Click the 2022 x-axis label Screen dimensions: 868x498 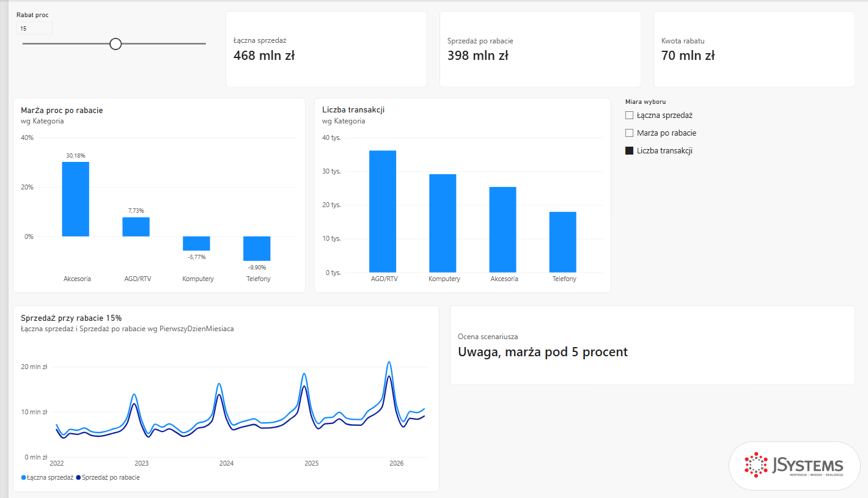[57, 463]
